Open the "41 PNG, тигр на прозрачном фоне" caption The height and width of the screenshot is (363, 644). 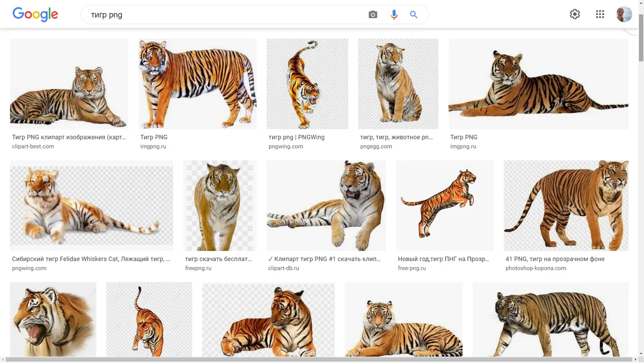[x=555, y=259]
